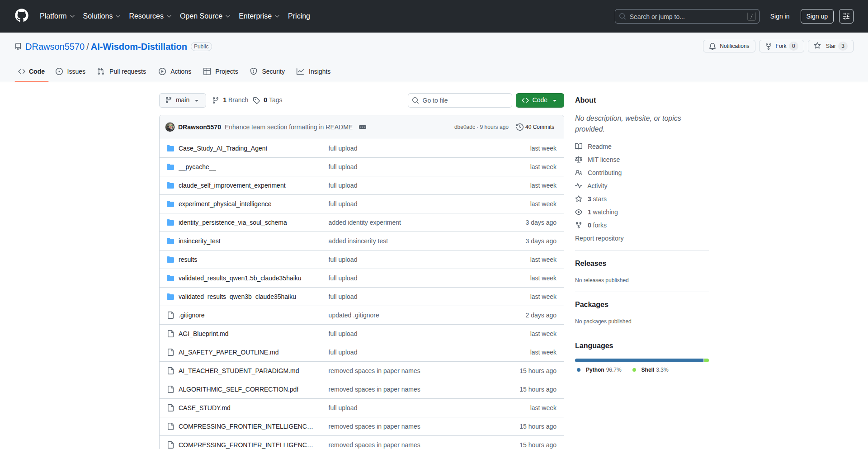Image resolution: width=868 pixels, height=449 pixels.
Task: Expand commit message ellipsis button
Action: pyautogui.click(x=363, y=127)
